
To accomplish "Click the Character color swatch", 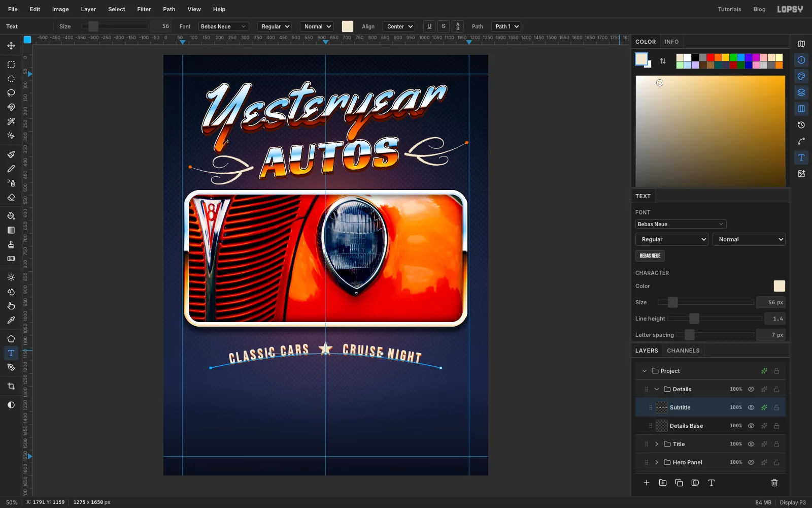I will click(780, 286).
